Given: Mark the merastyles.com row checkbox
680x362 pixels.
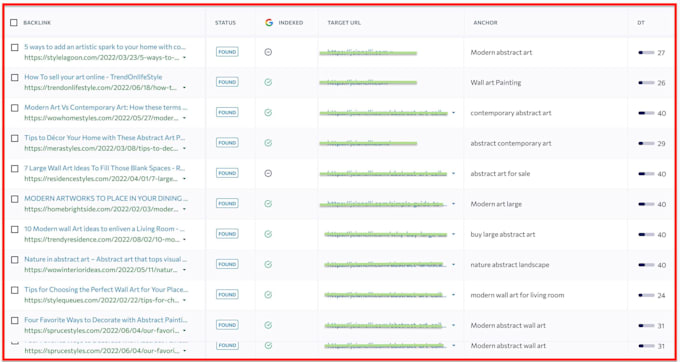Looking at the screenshot, I should [x=15, y=138].
